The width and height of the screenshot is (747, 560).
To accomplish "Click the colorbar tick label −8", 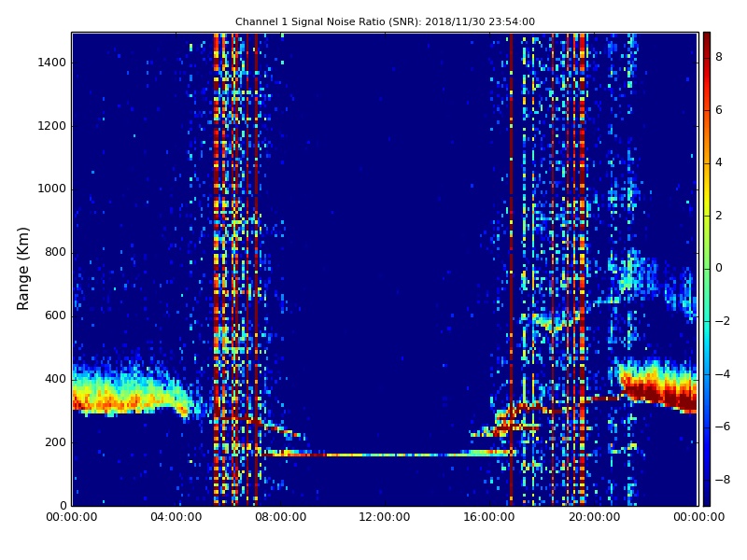I will [x=723, y=480].
